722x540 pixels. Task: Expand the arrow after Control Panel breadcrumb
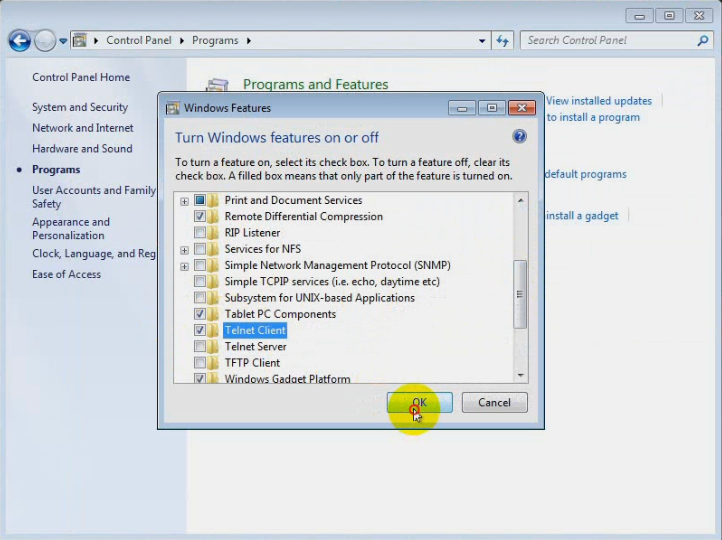tap(182, 41)
